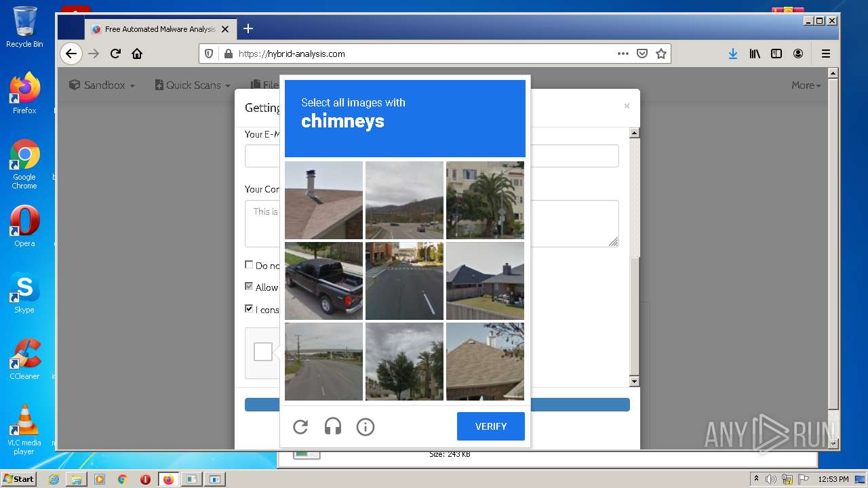Refresh the captcha challenge
This screenshot has width=868, height=488.
coord(300,426)
